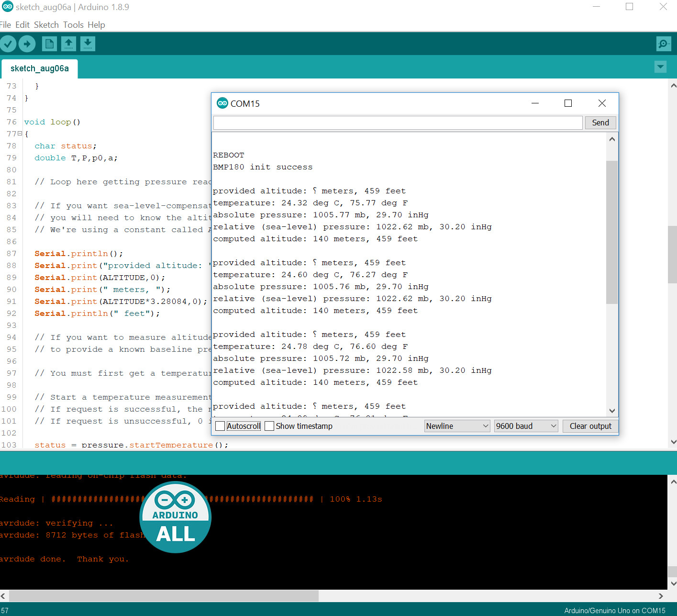Screen dimensions: 677x616
Task: Click the console horizontal scrollbar thumb
Action: [164, 596]
